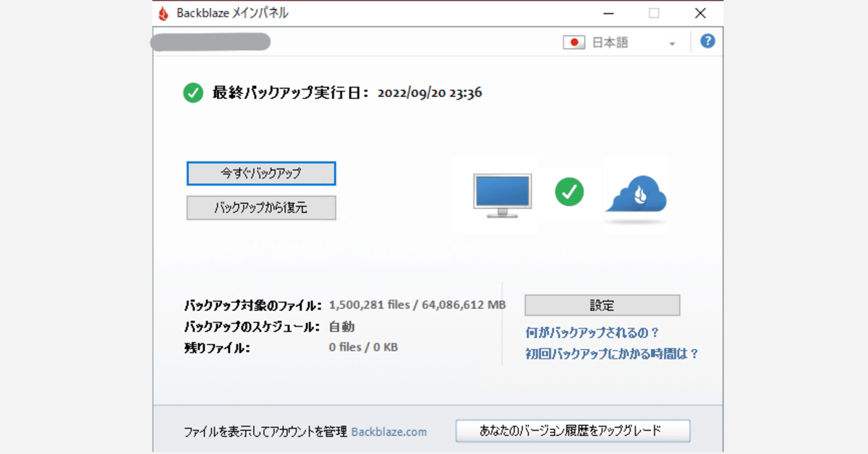Click the date 2022/09/20 23:36
This screenshot has width=868, height=454.
[x=430, y=93]
